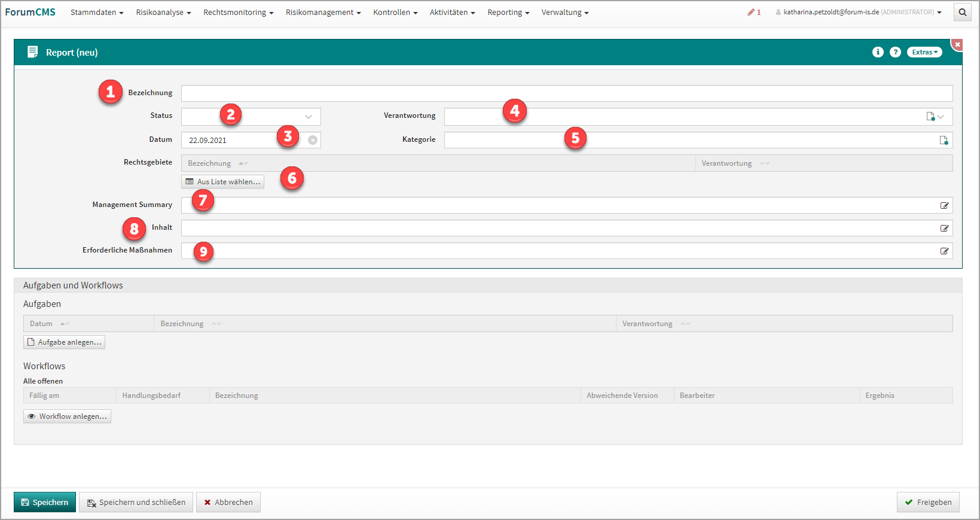Open the info icon in Report header

pyautogui.click(x=878, y=52)
